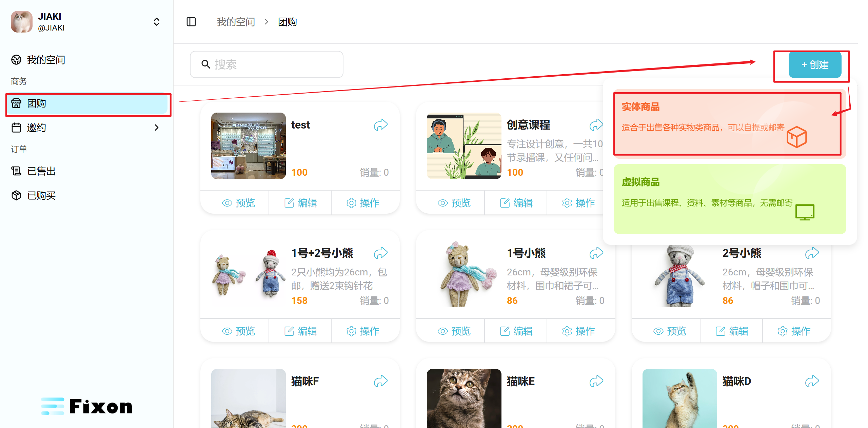Share the 创意课程 product
The width and height of the screenshot is (868, 428).
596,125
